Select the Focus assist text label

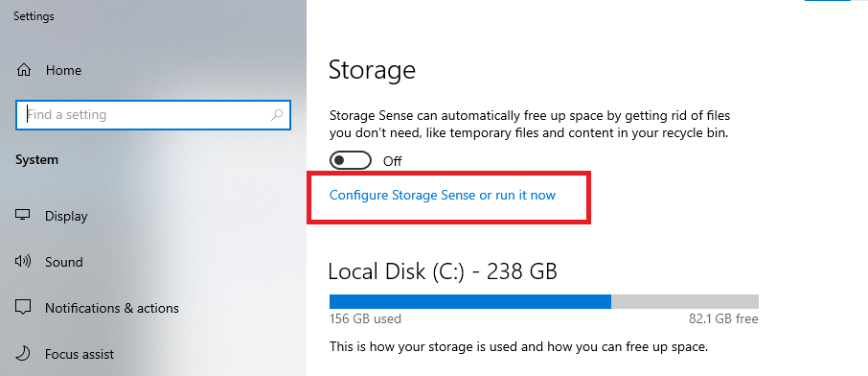[80, 354]
